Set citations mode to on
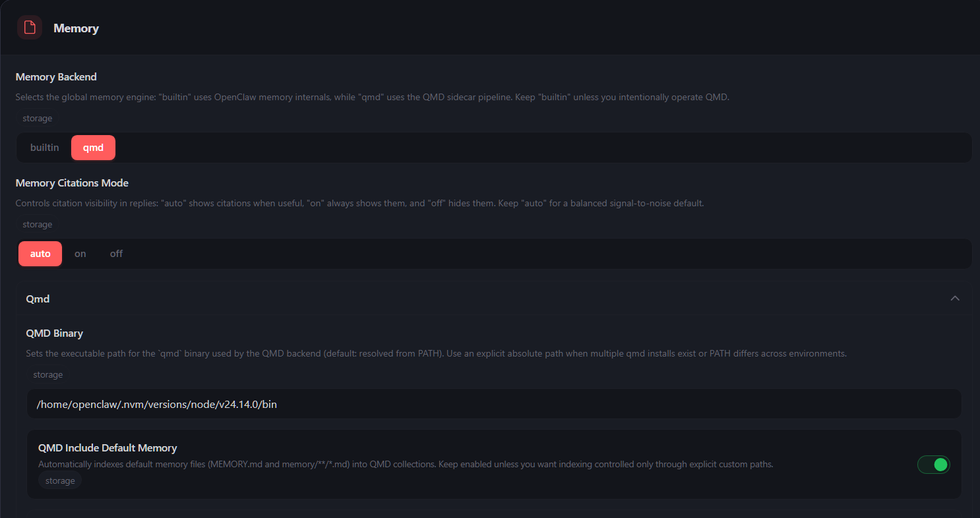This screenshot has height=518, width=980. tap(80, 254)
